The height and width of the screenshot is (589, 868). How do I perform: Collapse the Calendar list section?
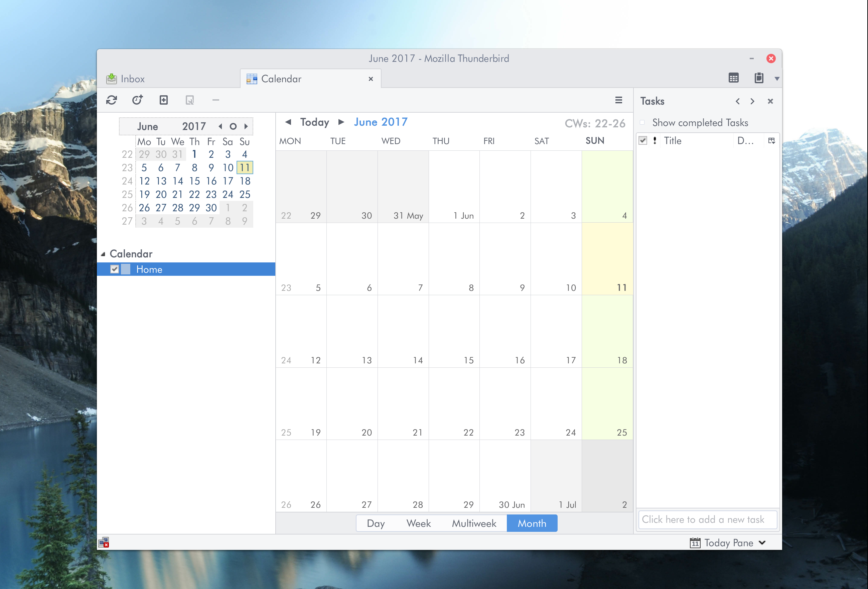pos(103,254)
